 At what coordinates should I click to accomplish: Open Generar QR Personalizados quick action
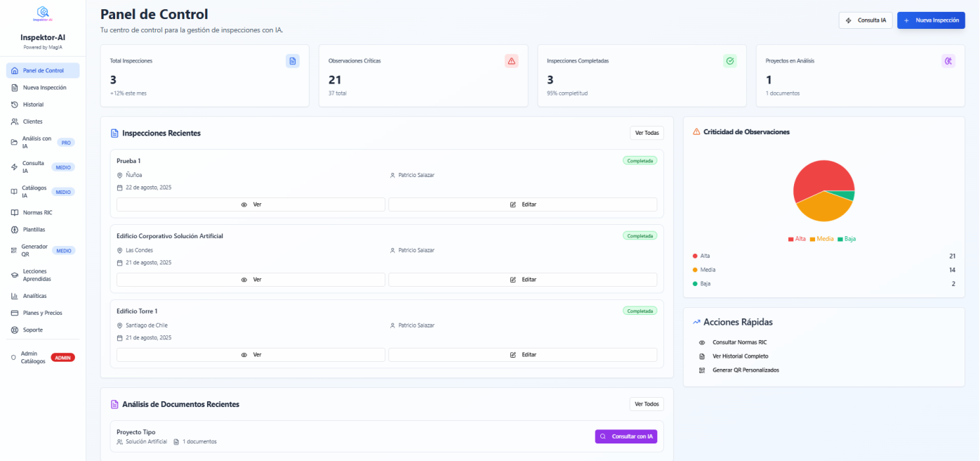pyautogui.click(x=745, y=370)
